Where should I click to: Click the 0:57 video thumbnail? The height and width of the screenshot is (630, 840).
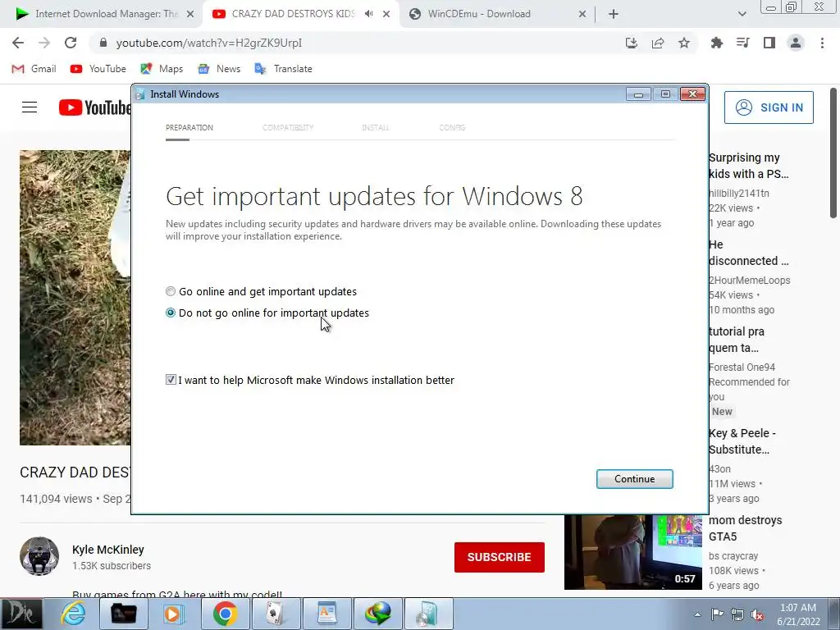pyautogui.click(x=632, y=552)
